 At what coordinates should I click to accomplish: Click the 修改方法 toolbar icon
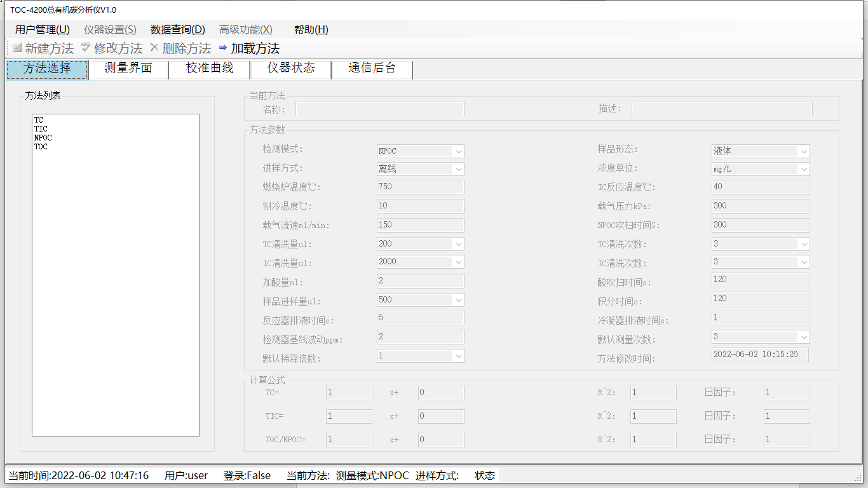(x=86, y=48)
